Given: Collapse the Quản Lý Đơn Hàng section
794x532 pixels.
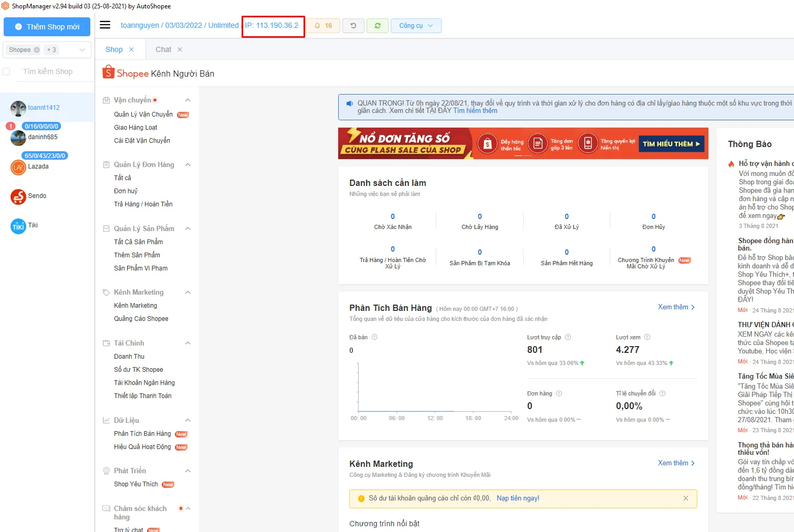Looking at the screenshot, I should tap(187, 165).
